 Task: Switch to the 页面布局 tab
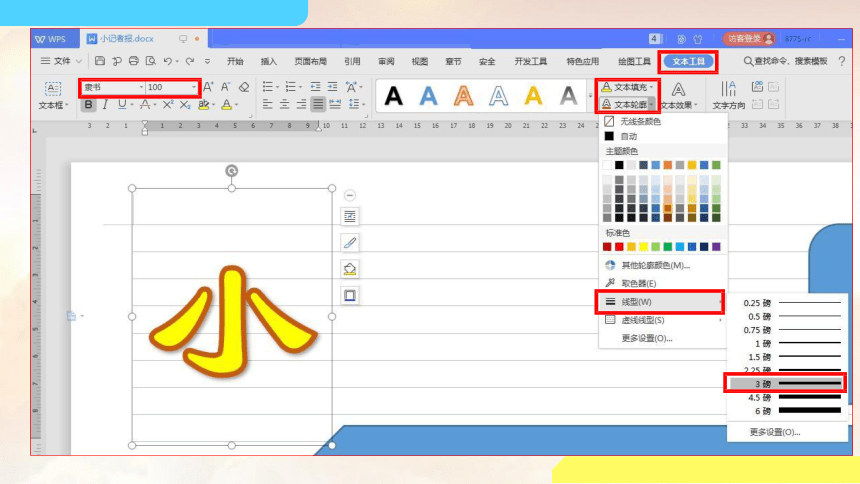[310, 61]
